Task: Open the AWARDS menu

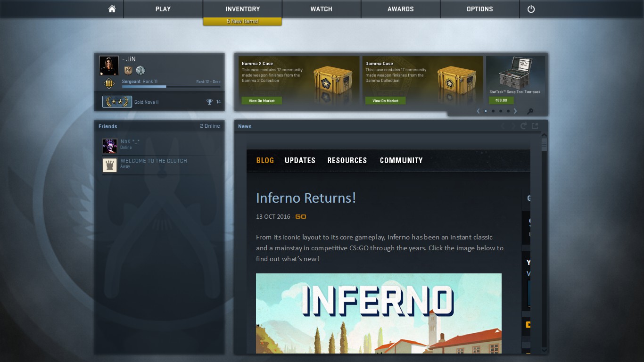Action: tap(401, 9)
